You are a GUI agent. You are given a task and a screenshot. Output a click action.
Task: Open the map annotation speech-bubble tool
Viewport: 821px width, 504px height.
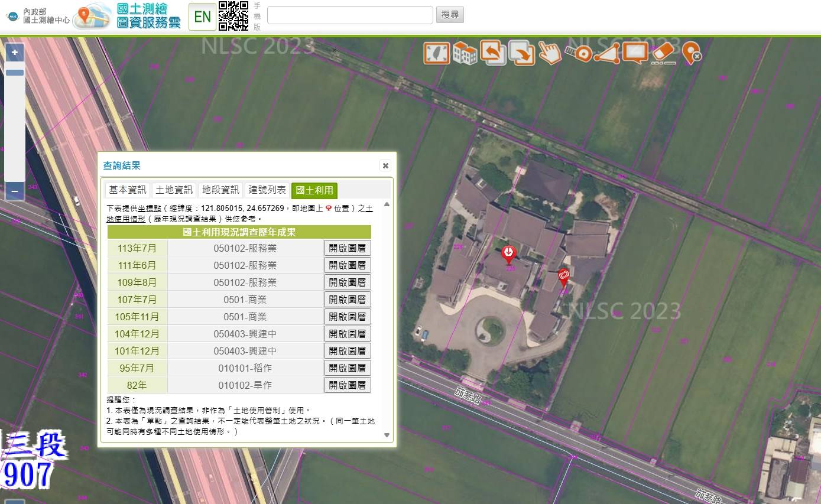click(x=635, y=53)
